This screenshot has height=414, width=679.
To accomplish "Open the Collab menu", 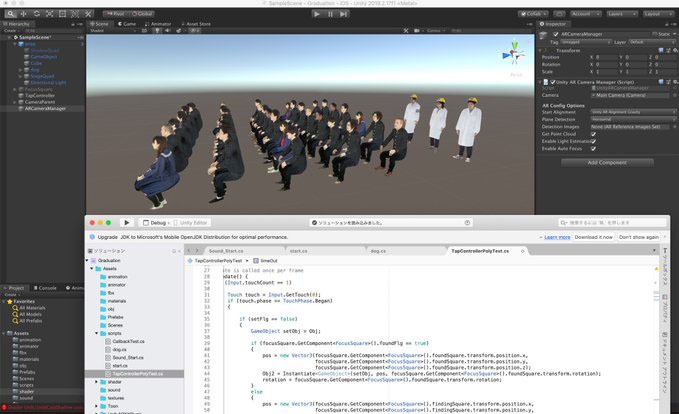I will (530, 14).
